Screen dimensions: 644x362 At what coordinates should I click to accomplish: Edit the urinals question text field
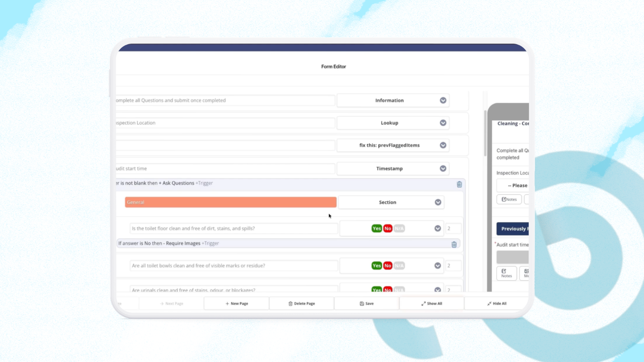(x=234, y=289)
